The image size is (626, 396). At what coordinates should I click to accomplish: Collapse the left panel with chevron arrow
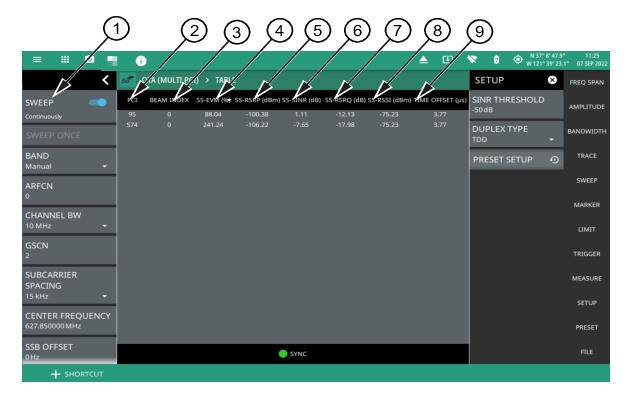pos(105,80)
